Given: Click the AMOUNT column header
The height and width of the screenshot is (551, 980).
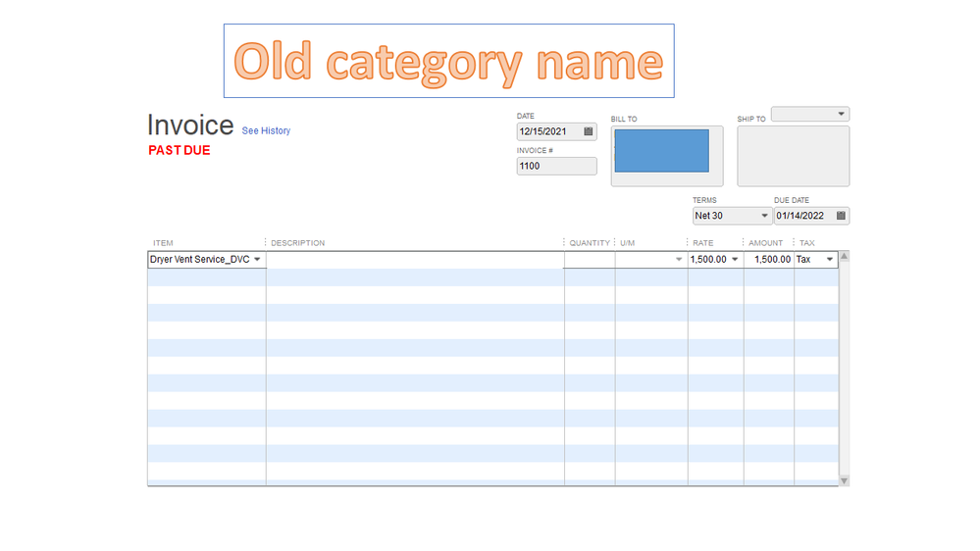Looking at the screenshot, I should tap(765, 243).
